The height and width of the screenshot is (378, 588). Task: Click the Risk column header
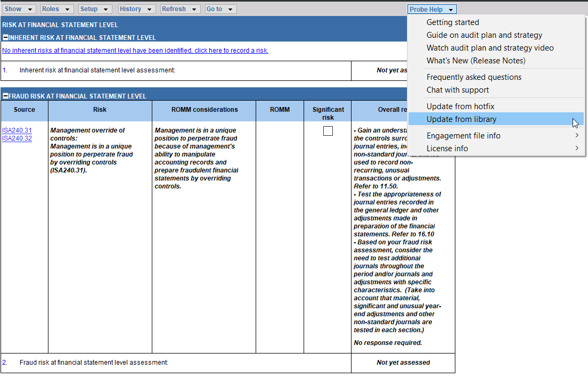(100, 111)
